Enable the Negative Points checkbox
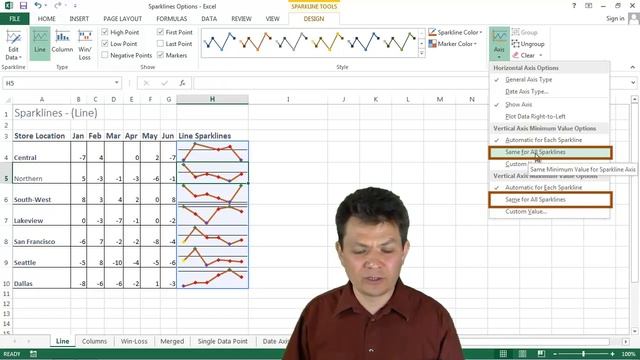Screen dimensions: 640x360 point(105,55)
